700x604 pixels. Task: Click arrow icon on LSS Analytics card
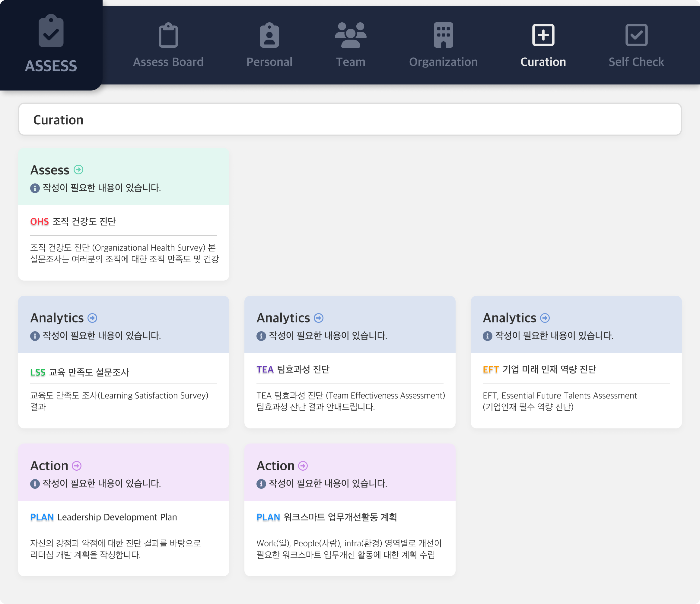[x=92, y=318]
